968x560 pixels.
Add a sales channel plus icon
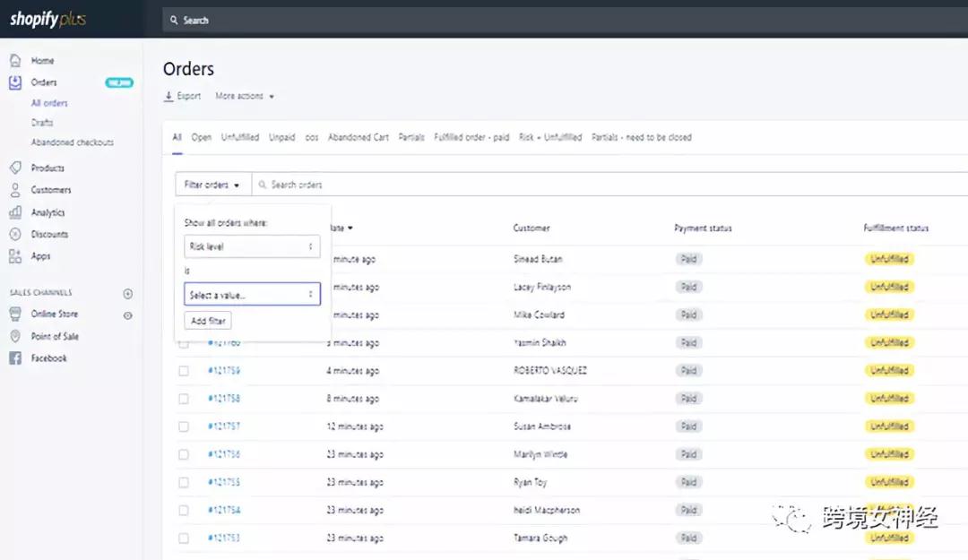pos(128,293)
